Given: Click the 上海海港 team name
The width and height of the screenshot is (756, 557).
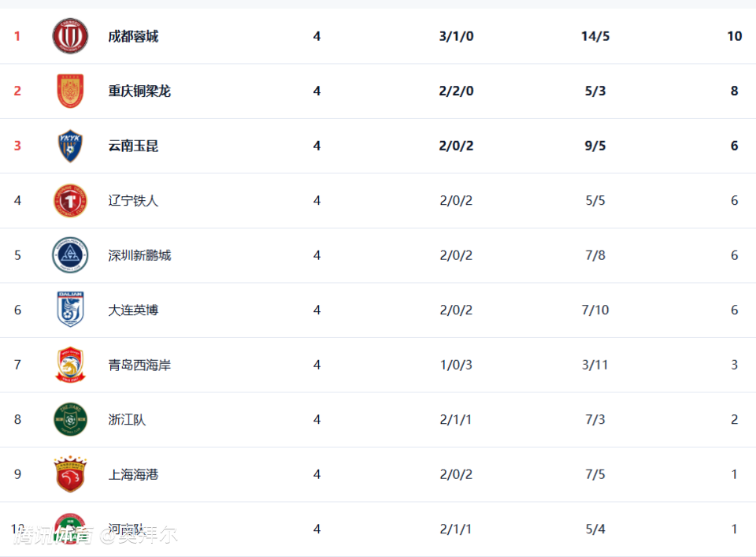Looking at the screenshot, I should [133, 474].
